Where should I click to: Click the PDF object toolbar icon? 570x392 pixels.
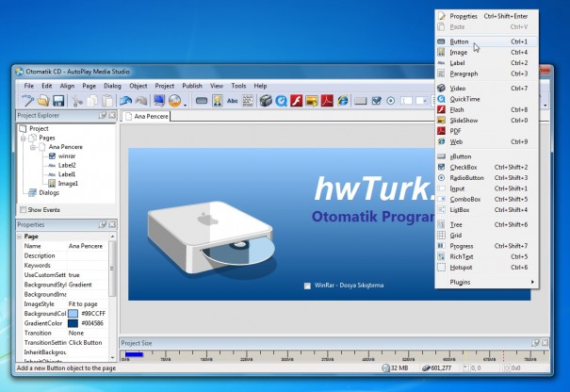pos(327,101)
